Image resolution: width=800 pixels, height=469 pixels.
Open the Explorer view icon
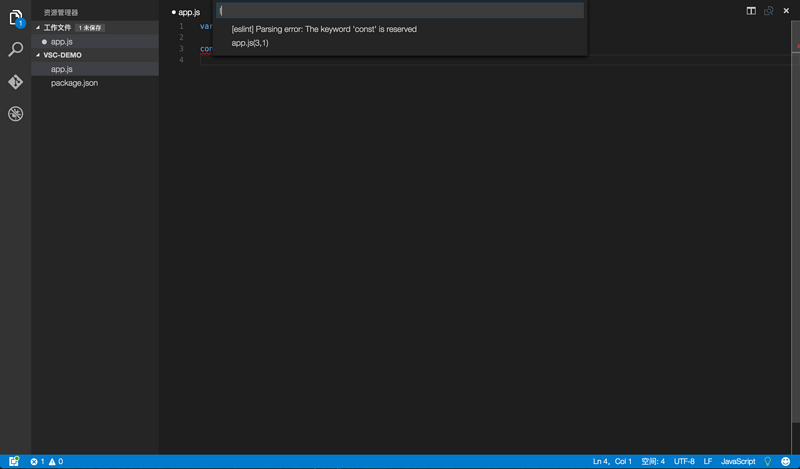pos(16,18)
